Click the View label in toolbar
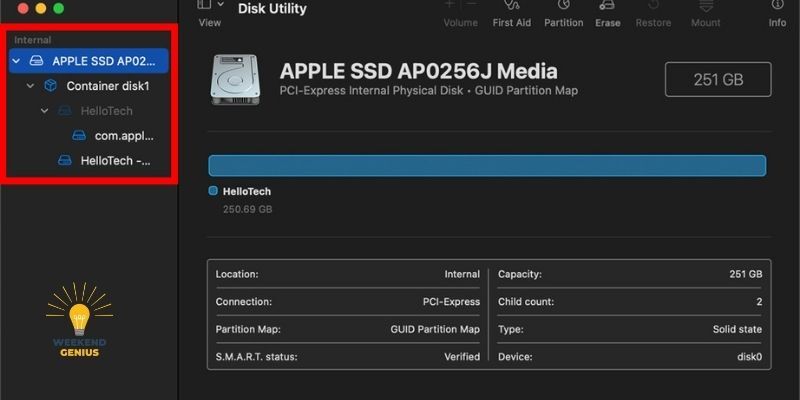Viewport: 800px width, 400px height. pos(210,23)
